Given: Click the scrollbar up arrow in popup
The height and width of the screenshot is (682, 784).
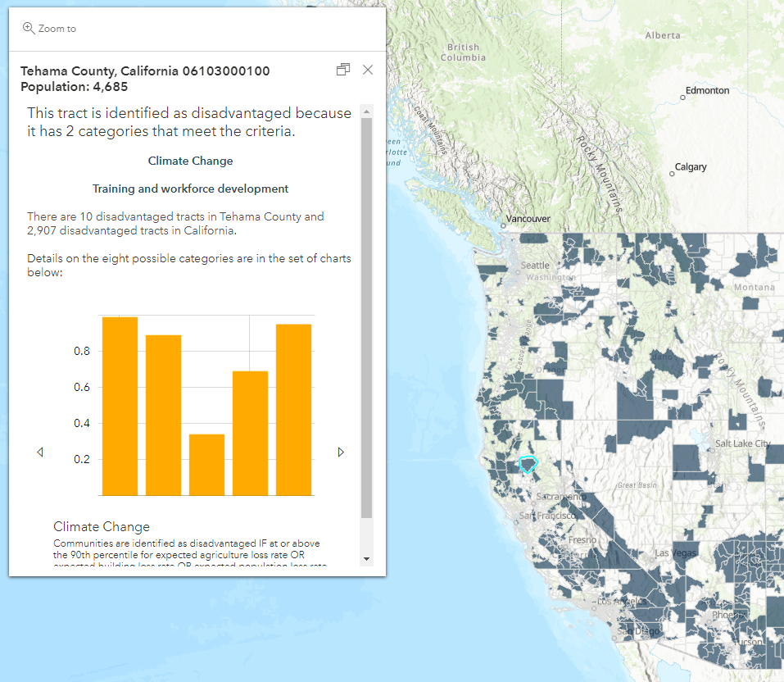Looking at the screenshot, I should pyautogui.click(x=367, y=111).
